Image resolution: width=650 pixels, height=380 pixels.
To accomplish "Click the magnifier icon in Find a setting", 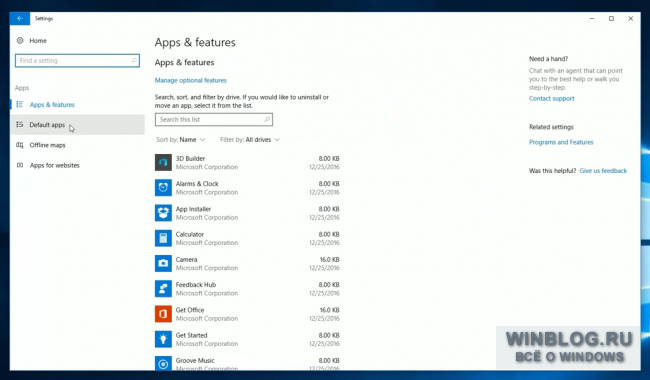I will (133, 61).
